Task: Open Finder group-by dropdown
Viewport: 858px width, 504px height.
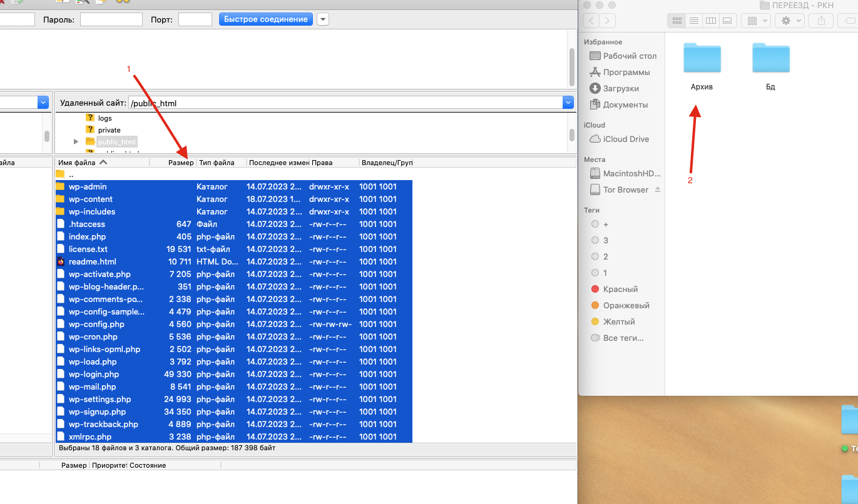Action: pyautogui.click(x=755, y=21)
